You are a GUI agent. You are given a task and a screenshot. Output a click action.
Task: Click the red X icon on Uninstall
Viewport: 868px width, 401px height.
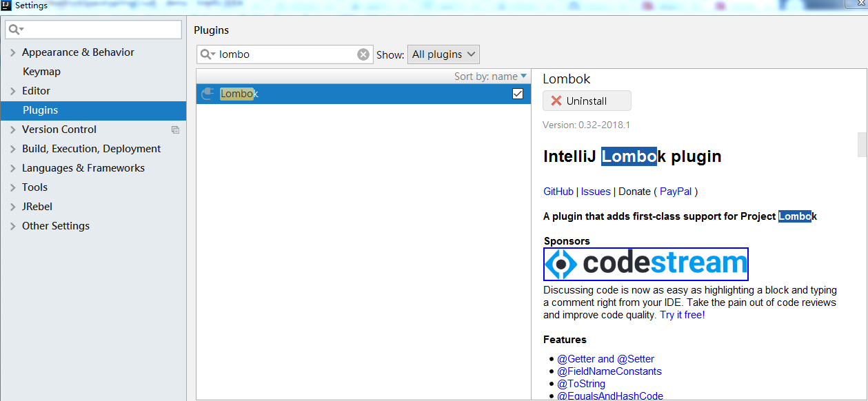click(556, 101)
